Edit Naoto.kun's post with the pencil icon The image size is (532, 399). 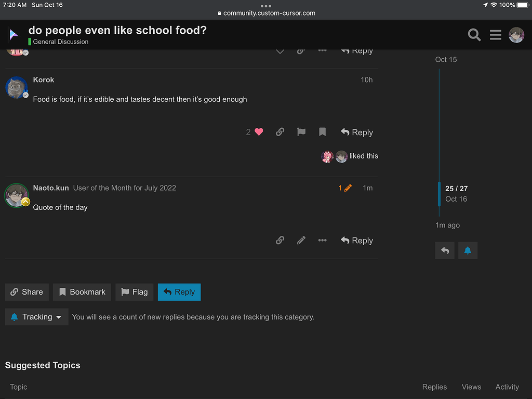pyautogui.click(x=301, y=240)
